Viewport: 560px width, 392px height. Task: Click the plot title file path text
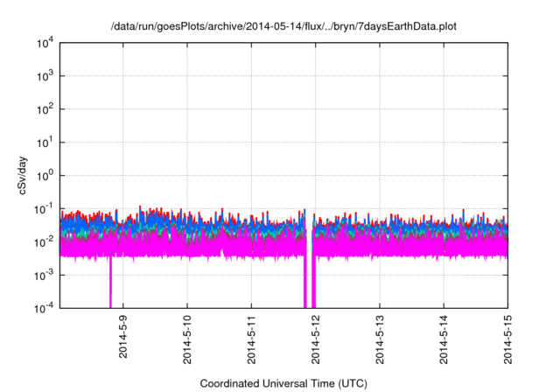click(283, 26)
